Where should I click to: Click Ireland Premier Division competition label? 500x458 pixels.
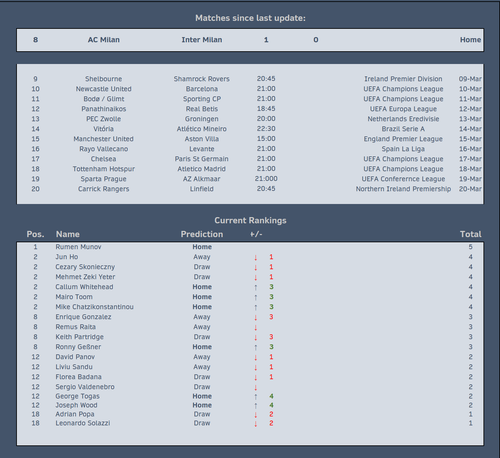tap(403, 79)
